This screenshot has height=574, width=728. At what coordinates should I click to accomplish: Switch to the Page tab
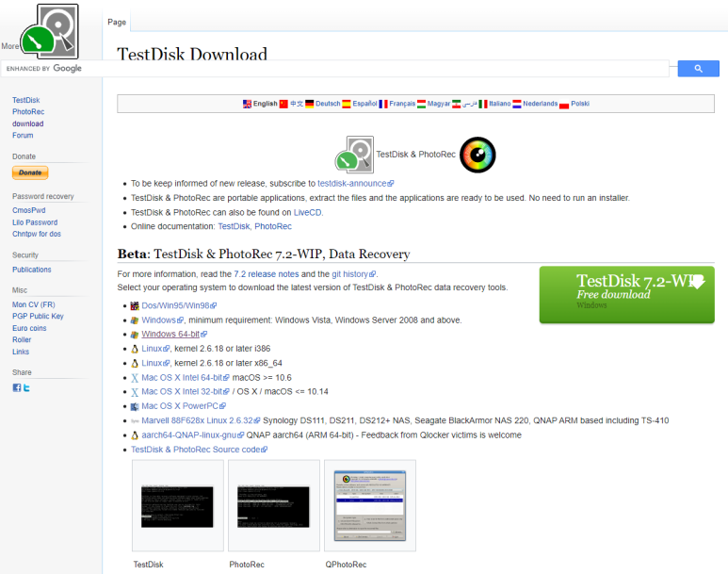tap(117, 22)
